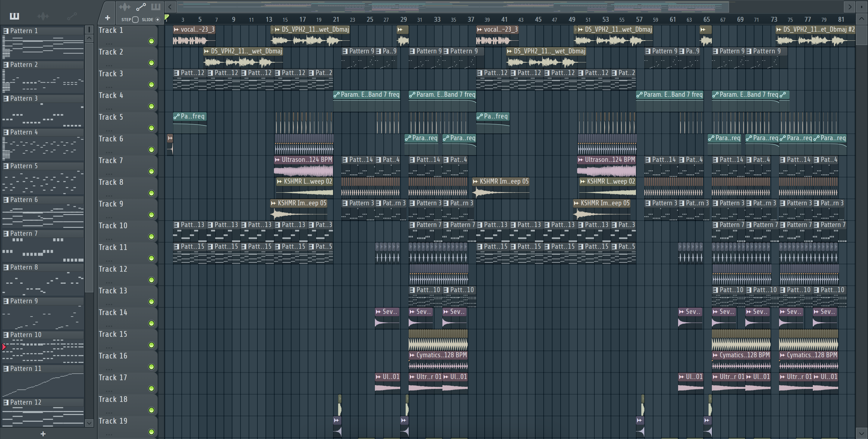The image size is (868, 439).
Task: Open clip menu of first Ultrason..124 BPM clip
Action: pos(277,159)
